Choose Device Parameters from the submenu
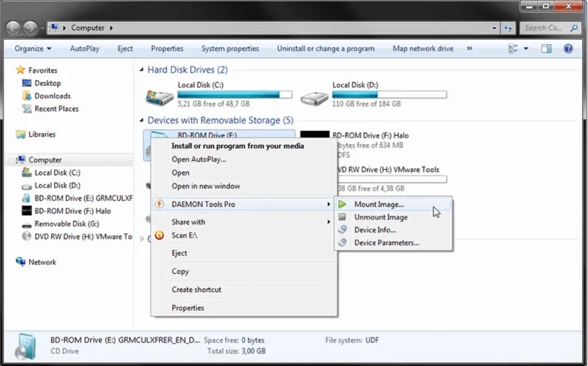588x366 pixels. (x=387, y=243)
